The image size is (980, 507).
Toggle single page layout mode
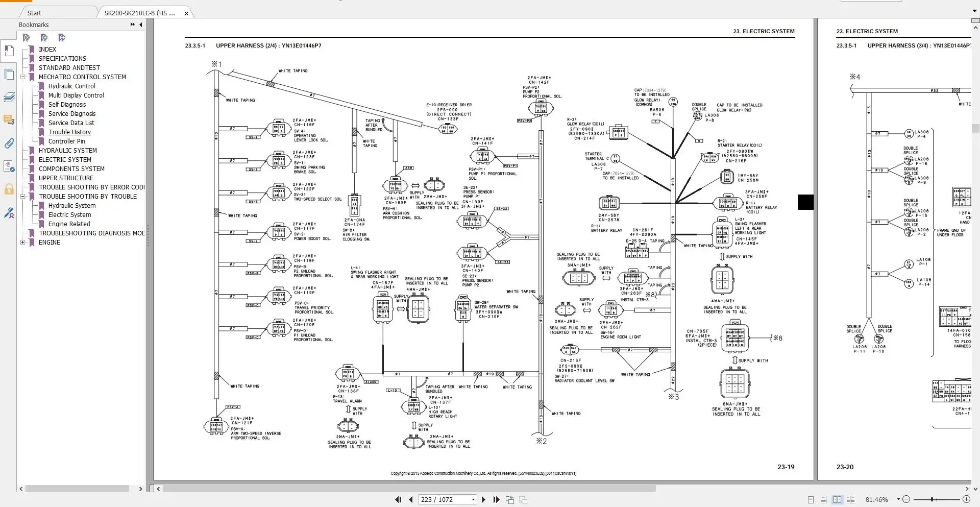click(812, 499)
